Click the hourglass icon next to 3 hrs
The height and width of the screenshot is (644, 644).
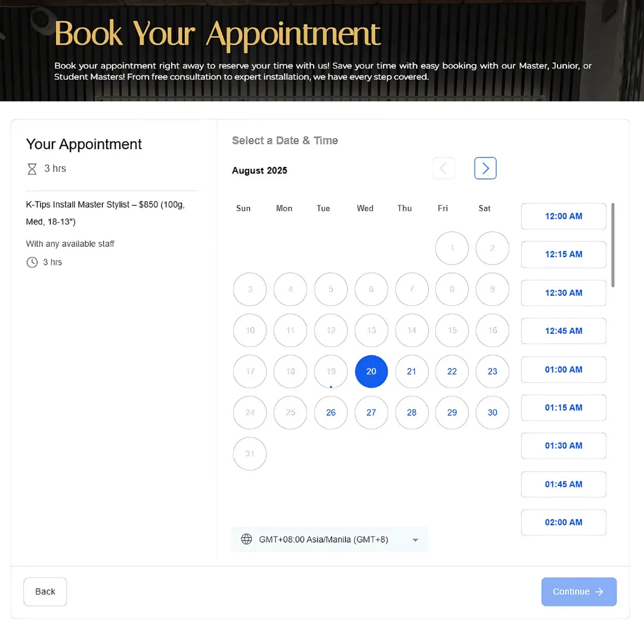click(x=32, y=169)
